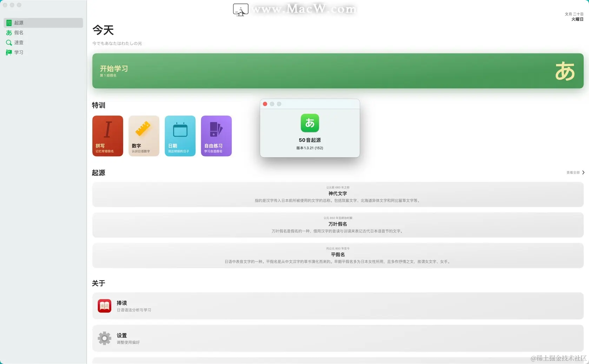Open the 捧读 app row
The height and width of the screenshot is (364, 589).
coord(338,306)
